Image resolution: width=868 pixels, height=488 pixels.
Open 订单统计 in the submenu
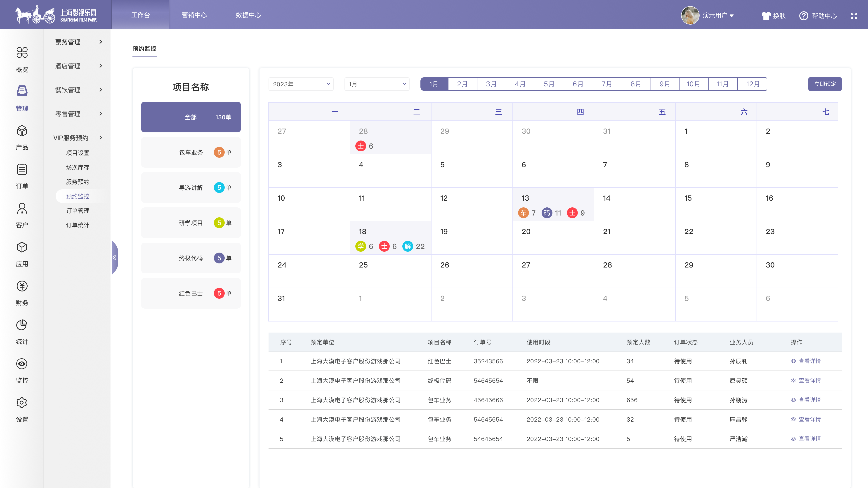(x=78, y=225)
